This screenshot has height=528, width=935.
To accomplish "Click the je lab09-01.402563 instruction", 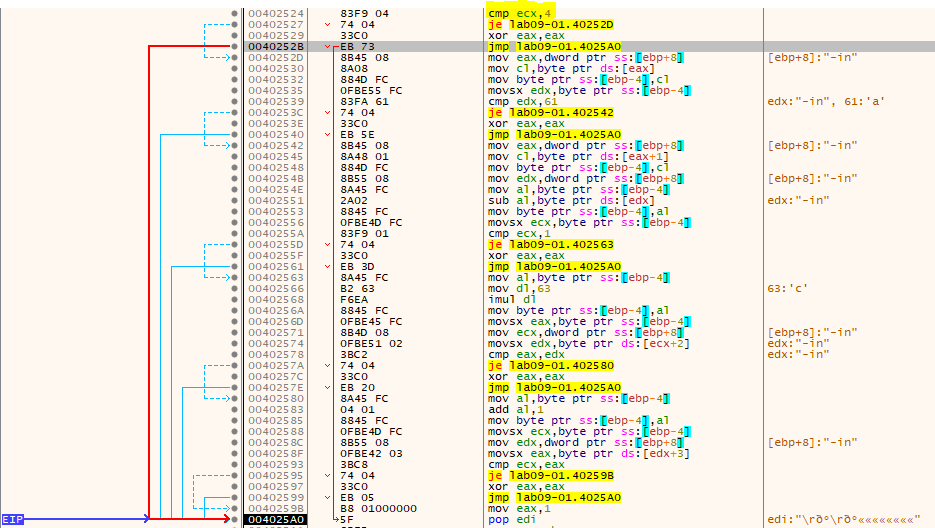I will tap(550, 245).
